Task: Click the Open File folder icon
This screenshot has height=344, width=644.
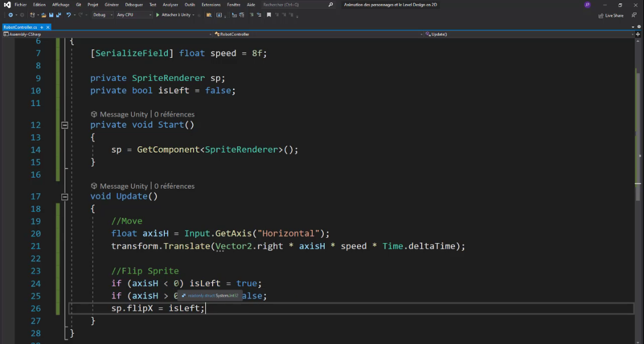Action: click(x=44, y=15)
